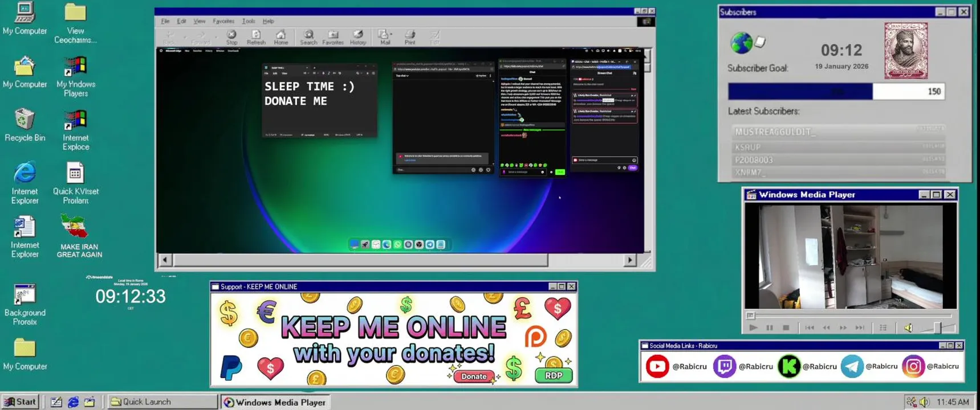Click the Stop toolbar icon
The image size is (980, 410).
231,38
